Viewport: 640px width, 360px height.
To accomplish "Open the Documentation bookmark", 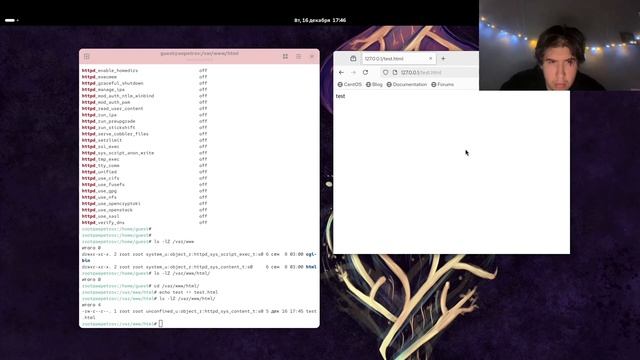I will pos(407,84).
